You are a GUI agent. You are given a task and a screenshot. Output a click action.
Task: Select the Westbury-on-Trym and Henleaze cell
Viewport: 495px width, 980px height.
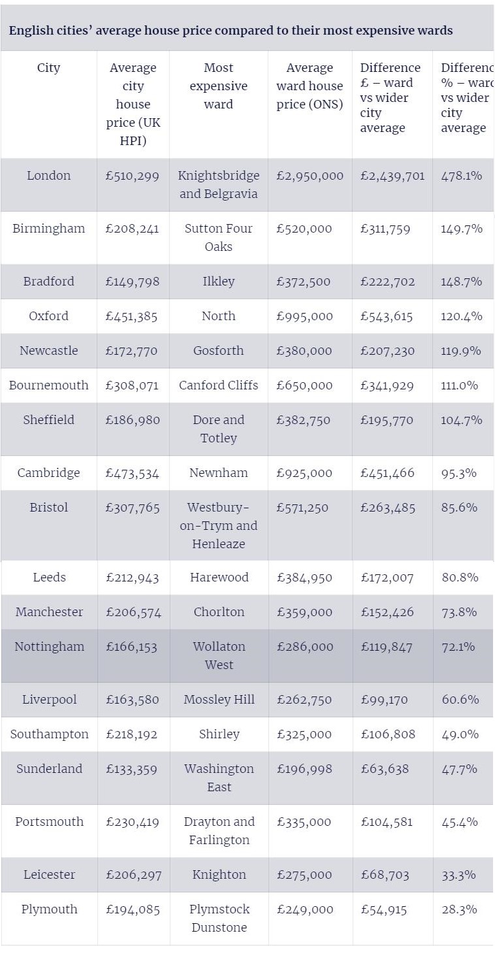tap(218, 525)
